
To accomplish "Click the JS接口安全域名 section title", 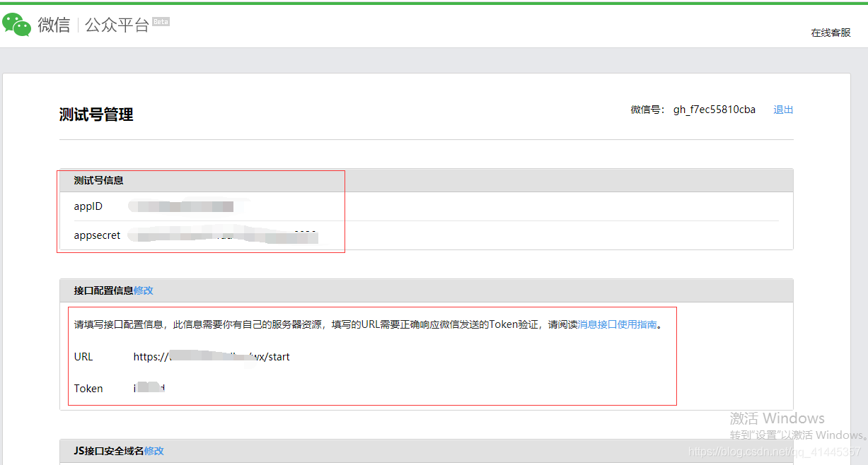I will point(109,451).
